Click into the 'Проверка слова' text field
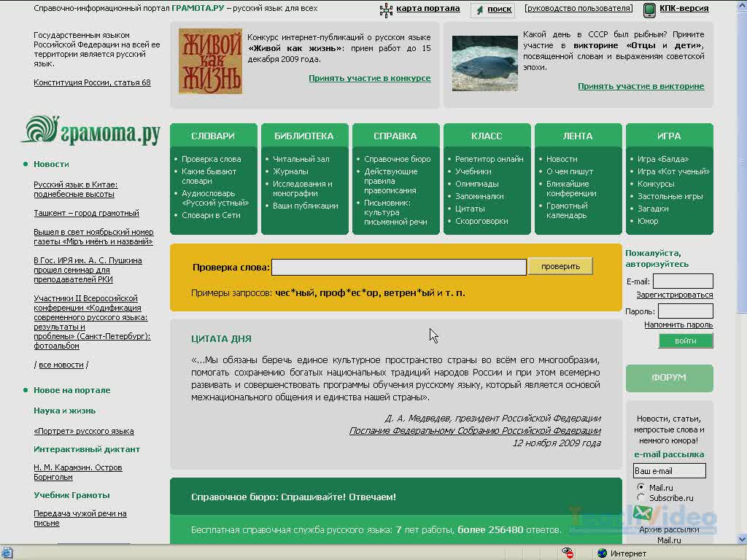This screenshot has width=747, height=560. [398, 267]
